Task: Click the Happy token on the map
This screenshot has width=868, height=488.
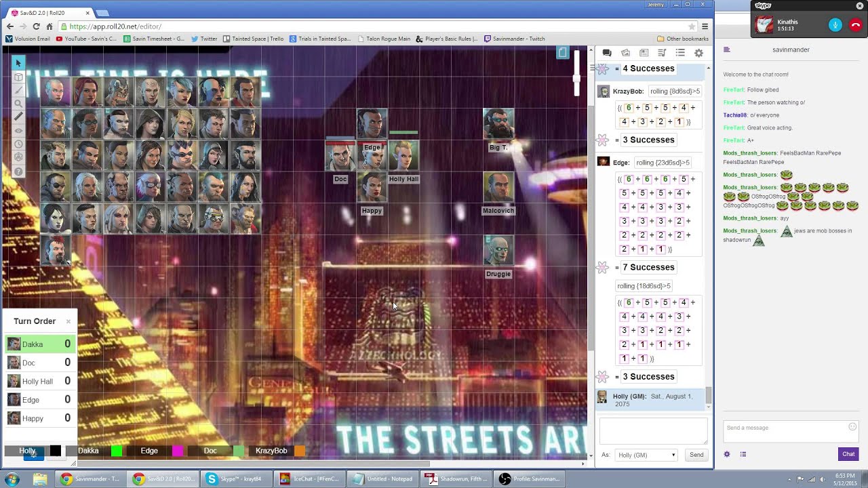Action: (x=372, y=188)
